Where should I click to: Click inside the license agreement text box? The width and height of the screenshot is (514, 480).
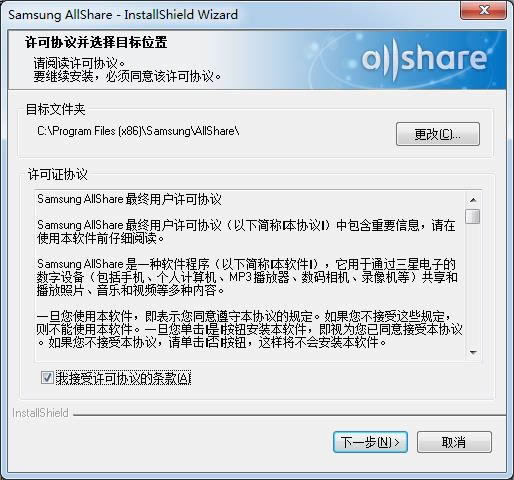point(250,276)
